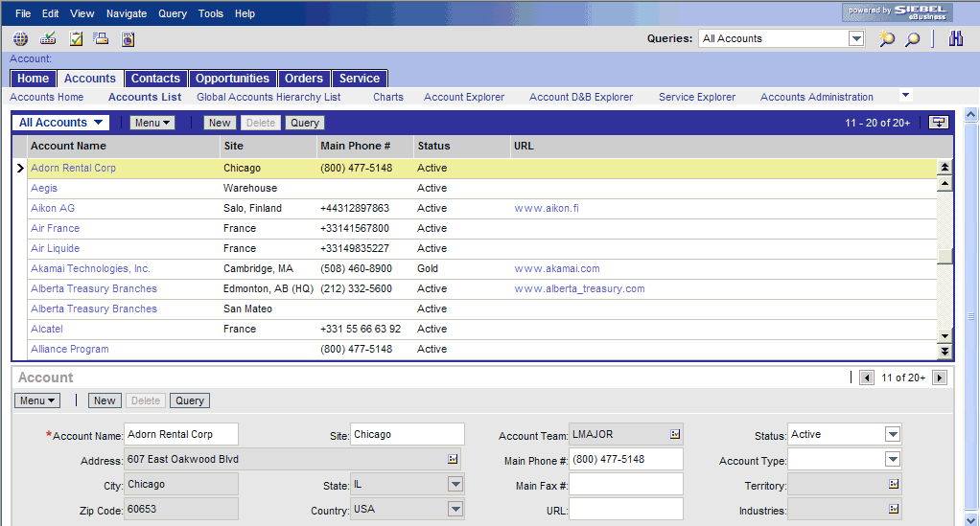Click the New Query sparkle magnifier icon

point(886,38)
